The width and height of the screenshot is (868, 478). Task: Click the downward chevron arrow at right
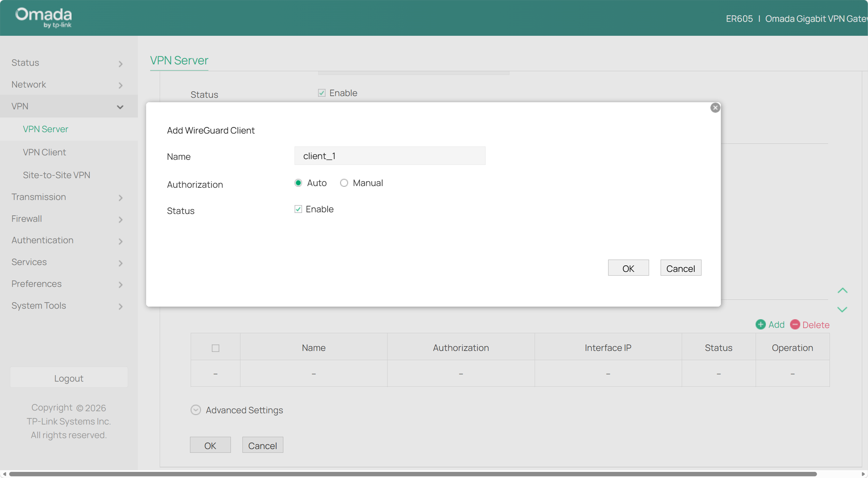842,309
